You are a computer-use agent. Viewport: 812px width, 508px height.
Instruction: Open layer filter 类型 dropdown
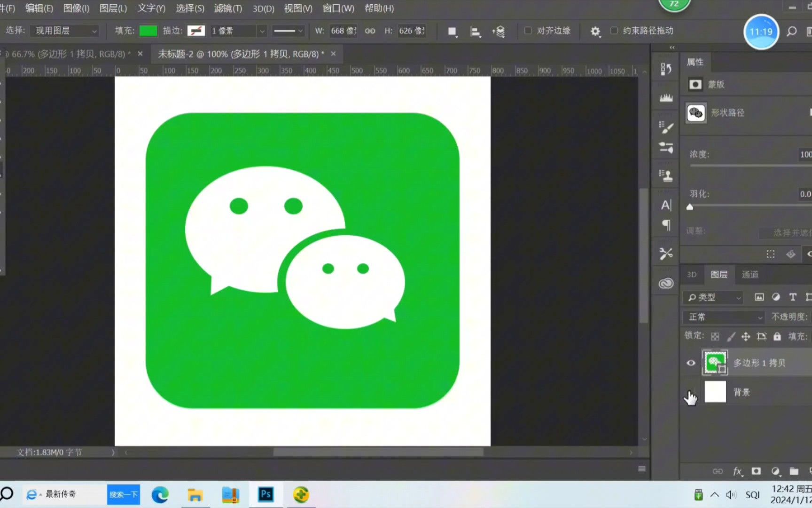pyautogui.click(x=713, y=297)
